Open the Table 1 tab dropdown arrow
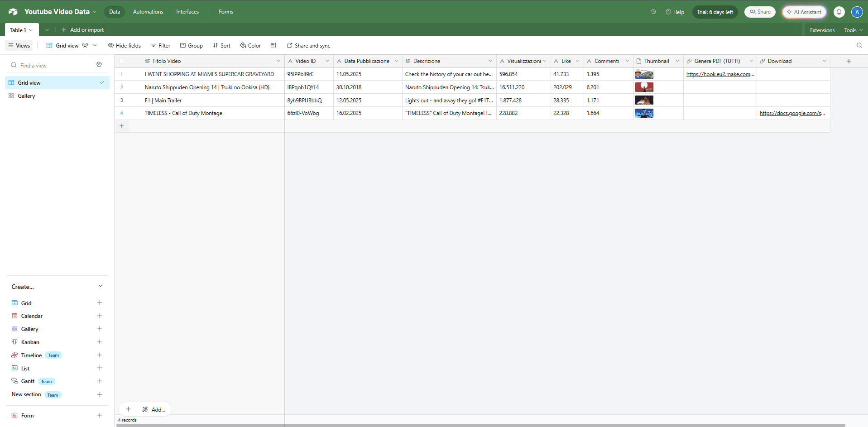 pos(31,30)
